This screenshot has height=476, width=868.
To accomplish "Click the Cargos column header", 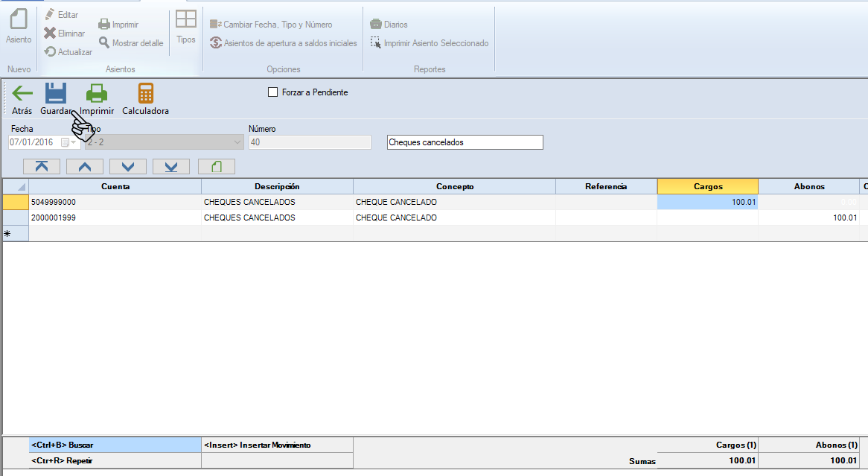I will coord(707,186).
